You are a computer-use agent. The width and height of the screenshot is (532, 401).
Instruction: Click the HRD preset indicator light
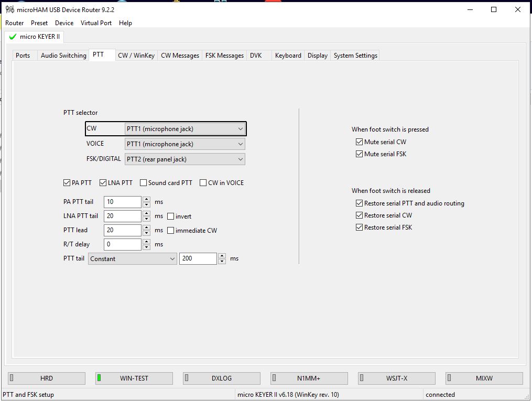point(12,377)
